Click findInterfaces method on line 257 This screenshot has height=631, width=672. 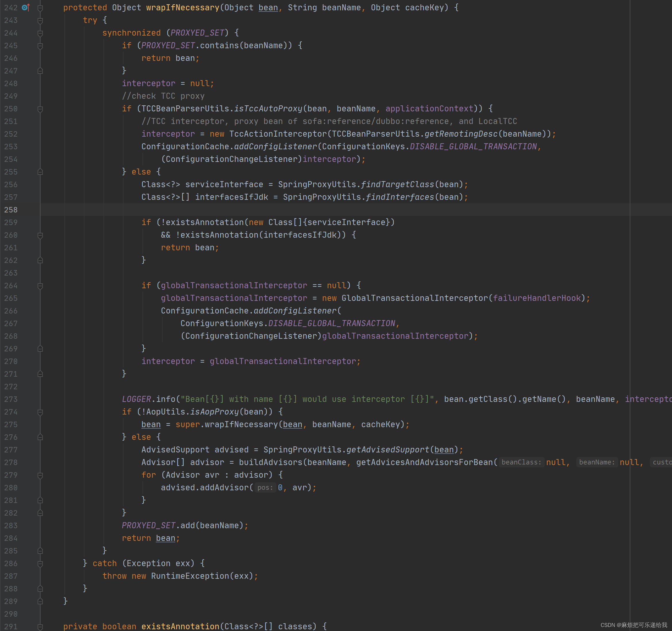400,197
